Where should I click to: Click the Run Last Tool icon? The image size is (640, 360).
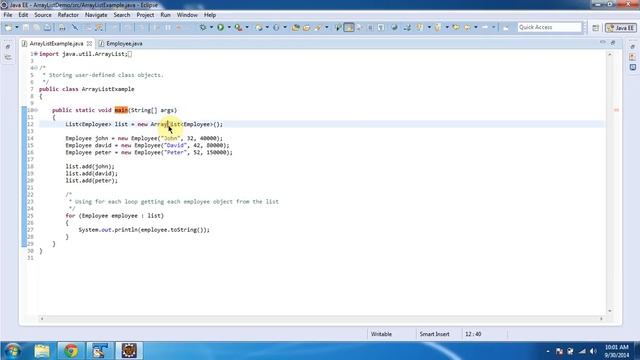coord(238,27)
